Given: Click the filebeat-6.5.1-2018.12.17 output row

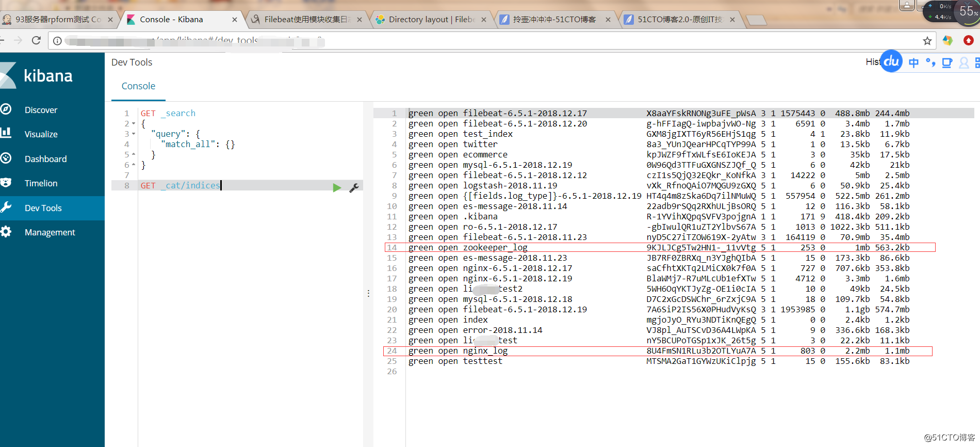Looking at the screenshot, I should point(659,114).
